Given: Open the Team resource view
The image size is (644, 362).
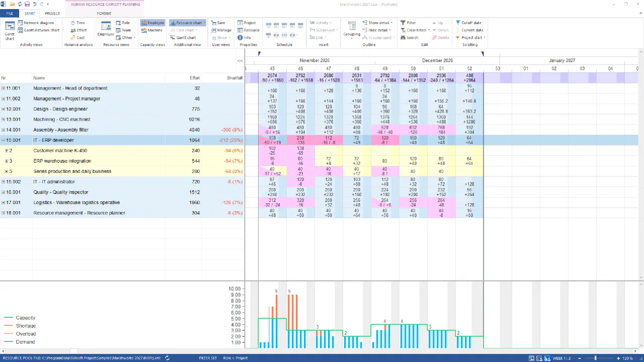Looking at the screenshot, I should pyautogui.click(x=123, y=30).
